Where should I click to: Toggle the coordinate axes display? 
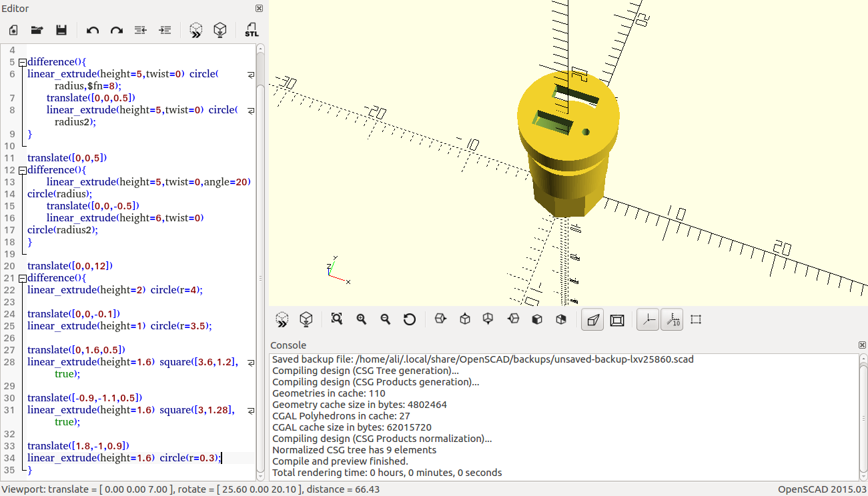(x=647, y=319)
